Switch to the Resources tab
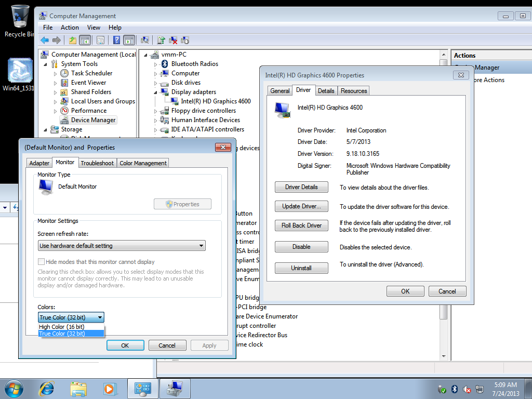Image resolution: width=532 pixels, height=399 pixels. (x=354, y=91)
